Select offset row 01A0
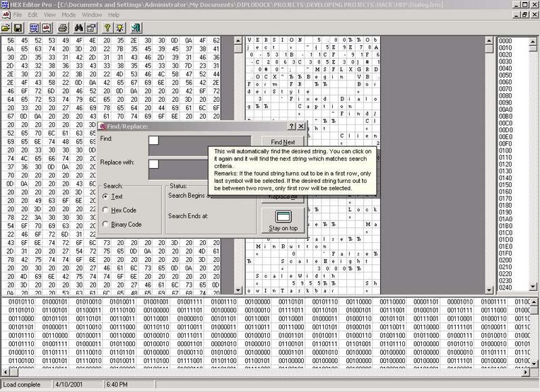This screenshot has width=540, height=392. (505, 219)
